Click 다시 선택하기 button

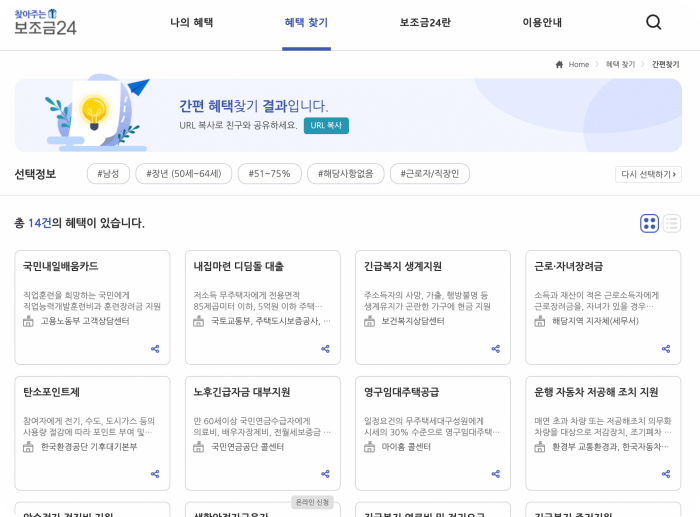pyautogui.click(x=648, y=174)
